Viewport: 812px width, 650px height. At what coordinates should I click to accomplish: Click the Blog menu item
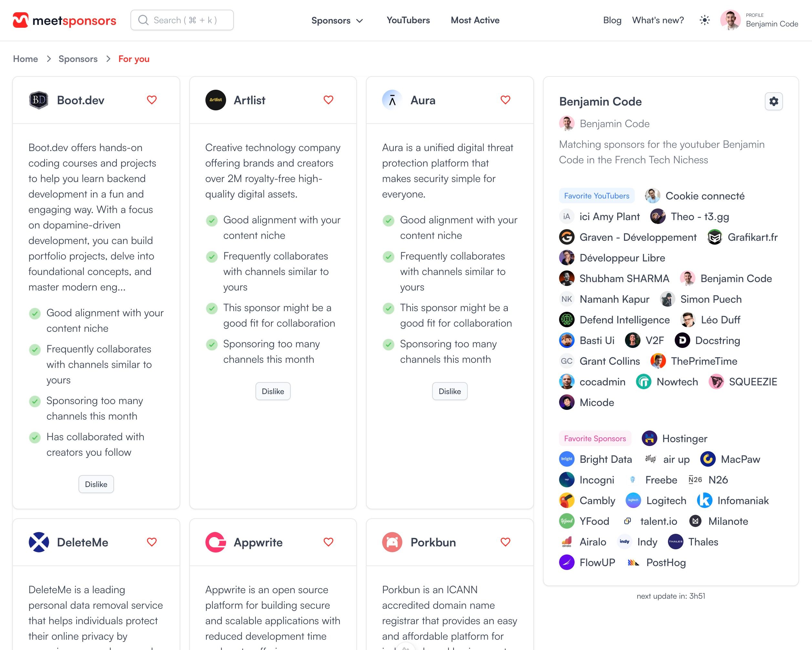point(611,20)
